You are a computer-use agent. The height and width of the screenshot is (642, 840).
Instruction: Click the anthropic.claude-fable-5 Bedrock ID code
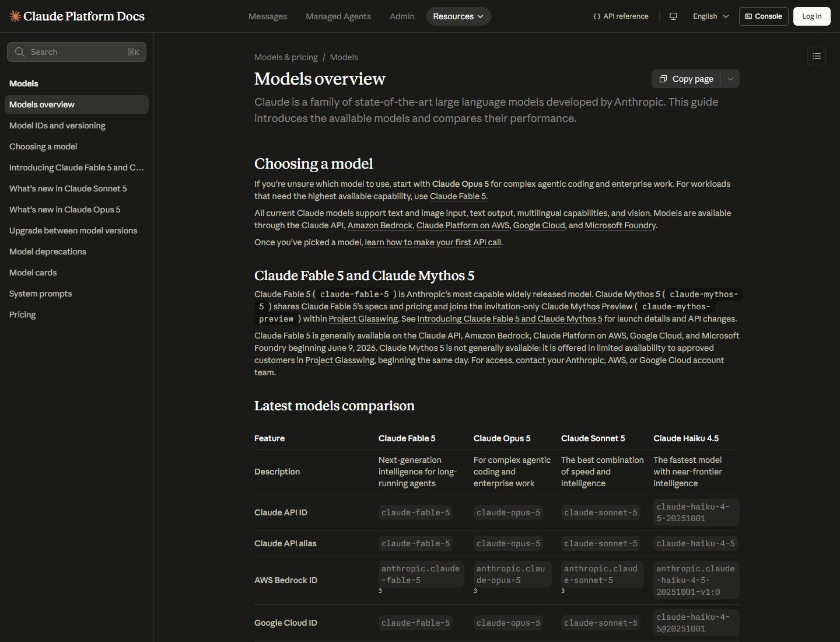421,574
